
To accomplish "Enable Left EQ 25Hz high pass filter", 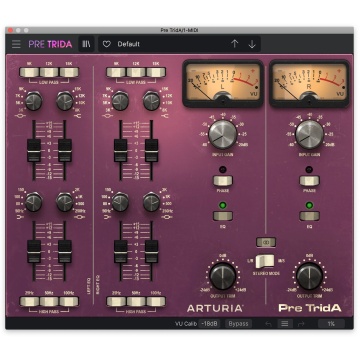I will click(x=29, y=301).
